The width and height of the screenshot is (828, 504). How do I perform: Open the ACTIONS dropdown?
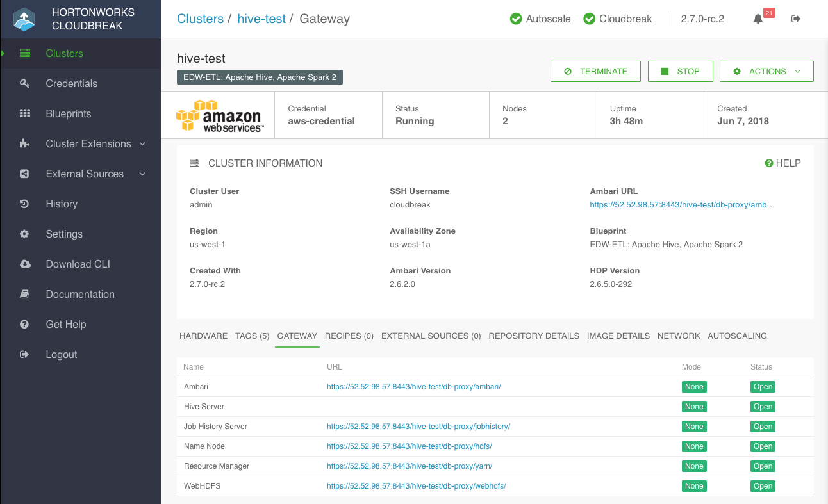[x=766, y=71]
